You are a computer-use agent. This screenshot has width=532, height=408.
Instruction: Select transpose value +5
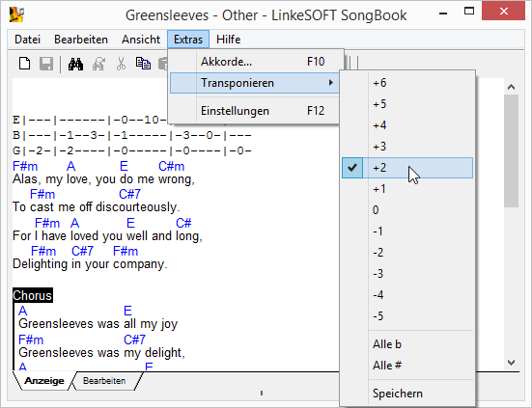[407, 104]
